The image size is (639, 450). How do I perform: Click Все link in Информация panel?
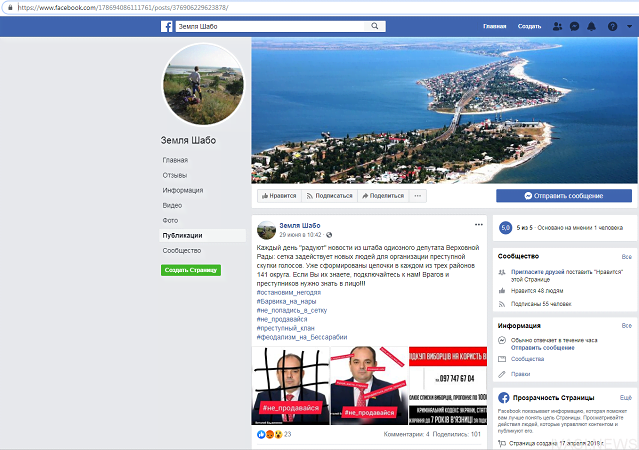pos(627,326)
